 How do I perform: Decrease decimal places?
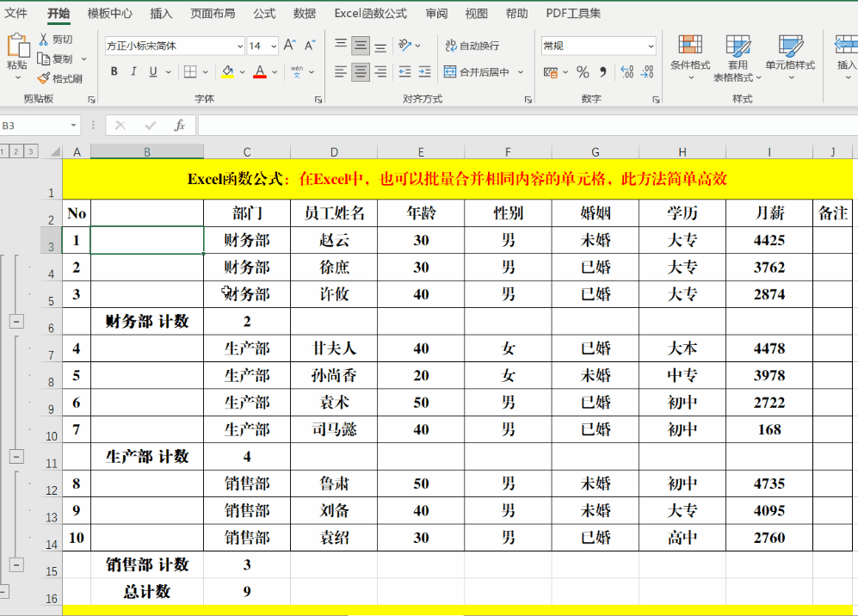tap(647, 71)
